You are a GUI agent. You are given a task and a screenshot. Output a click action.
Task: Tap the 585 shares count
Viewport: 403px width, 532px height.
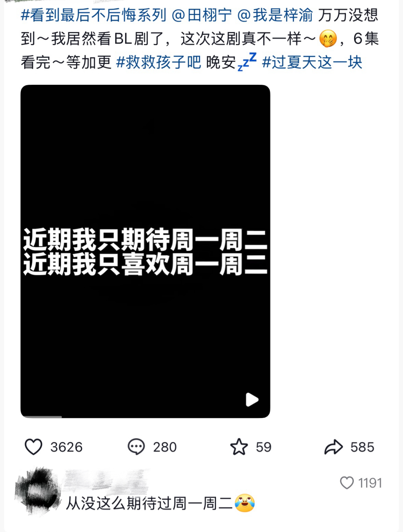[362, 447]
